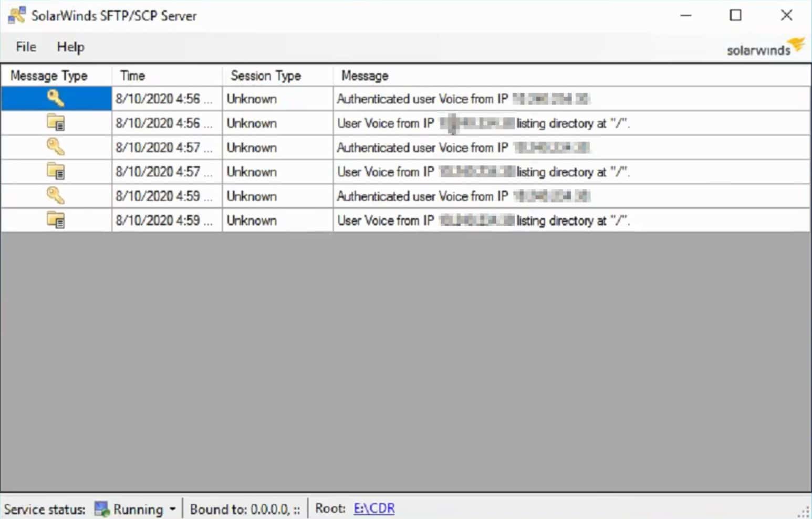Image resolution: width=812 pixels, height=519 pixels.
Task: Click the Service status label
Action: pos(45,509)
